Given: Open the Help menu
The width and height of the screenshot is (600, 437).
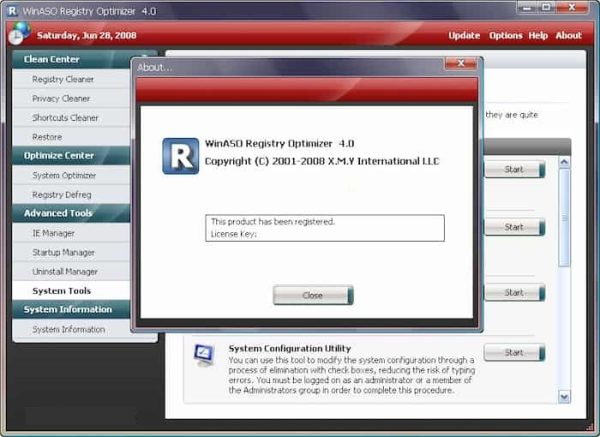Looking at the screenshot, I should (x=538, y=36).
